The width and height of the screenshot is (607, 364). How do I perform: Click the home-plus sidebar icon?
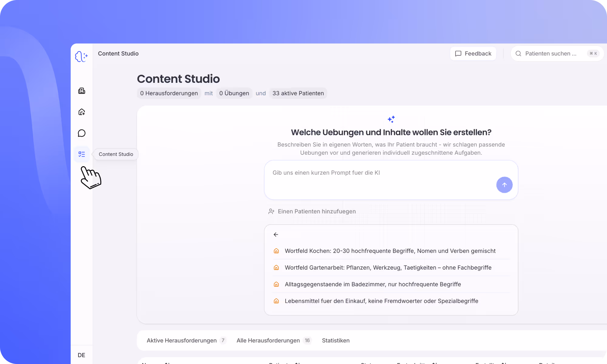click(82, 112)
